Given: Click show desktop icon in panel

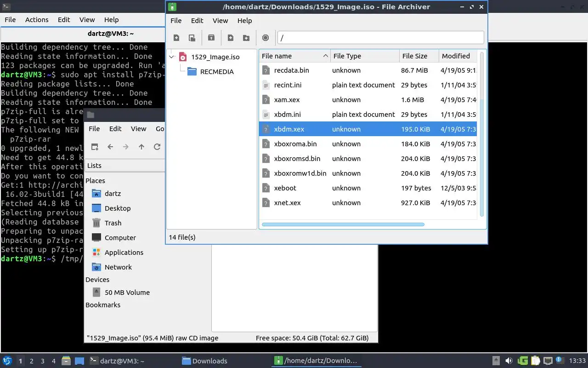Looking at the screenshot, I should pyautogui.click(x=79, y=361).
